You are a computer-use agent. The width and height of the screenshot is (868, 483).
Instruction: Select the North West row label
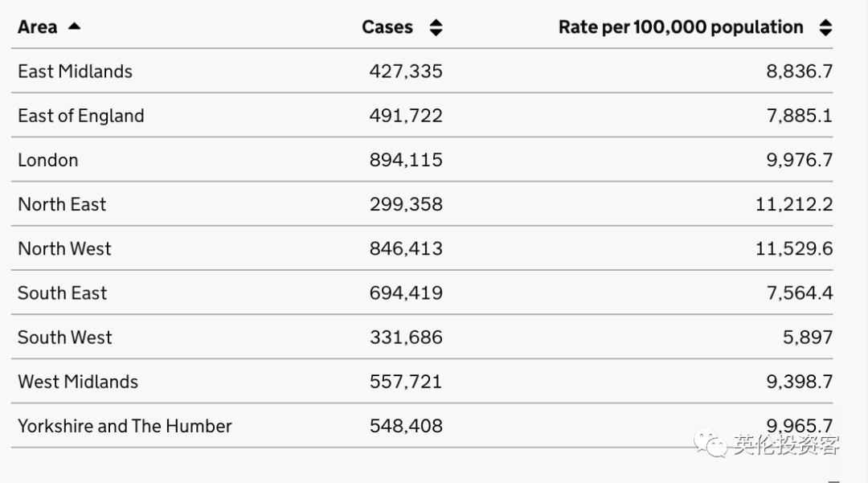[x=64, y=248]
